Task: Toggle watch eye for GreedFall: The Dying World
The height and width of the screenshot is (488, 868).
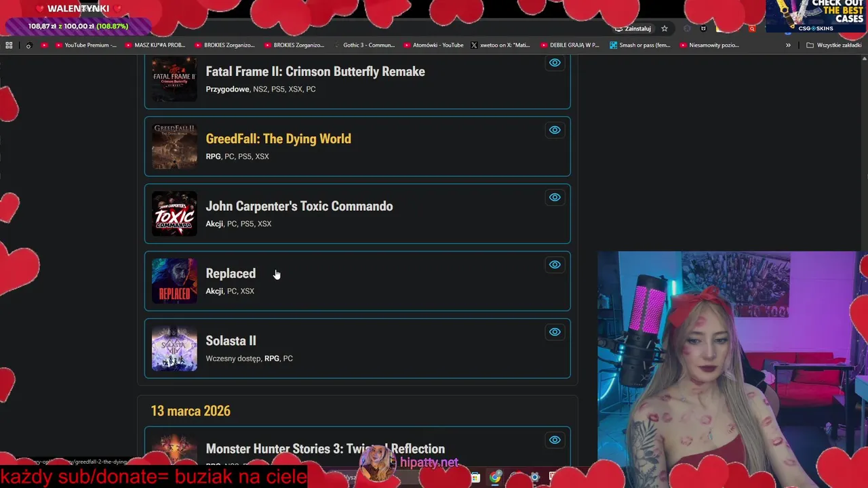Action: pos(555,130)
